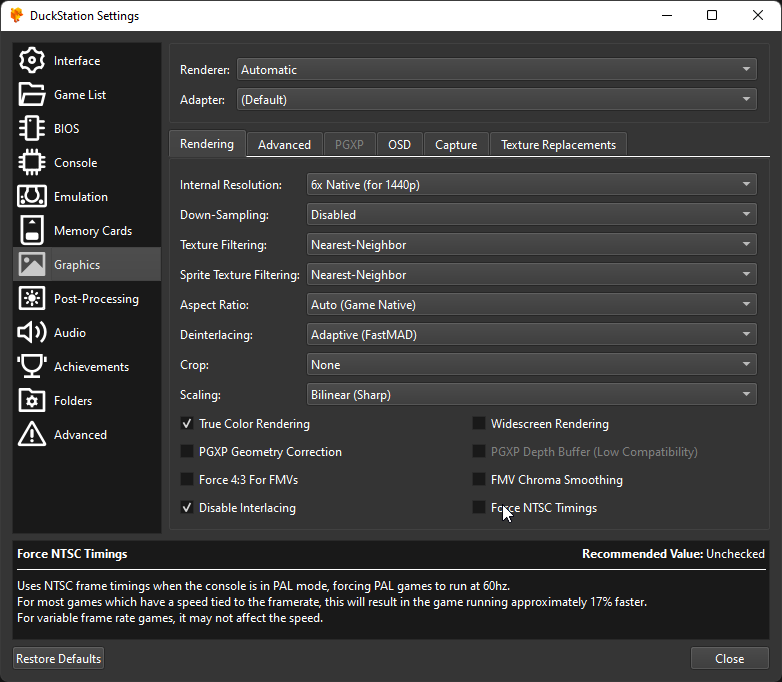Open the Down-Sampling dropdown
Screen dimensions: 782x682
pyautogui.click(x=532, y=215)
